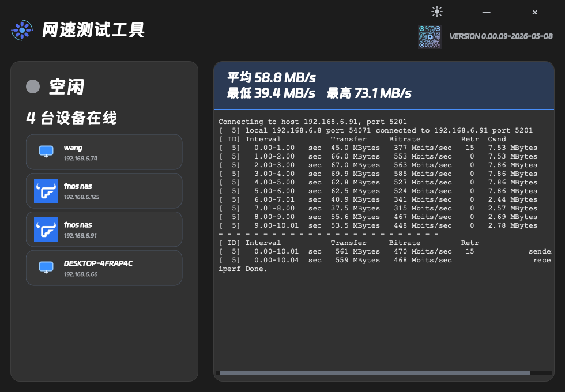Click the 网速测试工具 app title
The image size is (565, 392).
point(93,30)
